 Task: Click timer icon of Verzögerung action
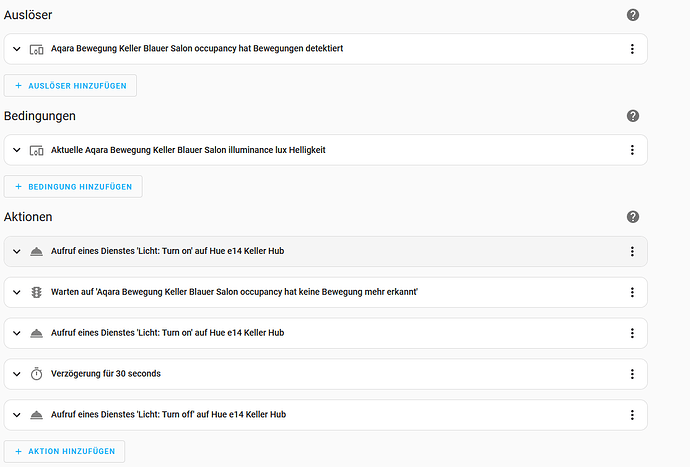click(37, 374)
